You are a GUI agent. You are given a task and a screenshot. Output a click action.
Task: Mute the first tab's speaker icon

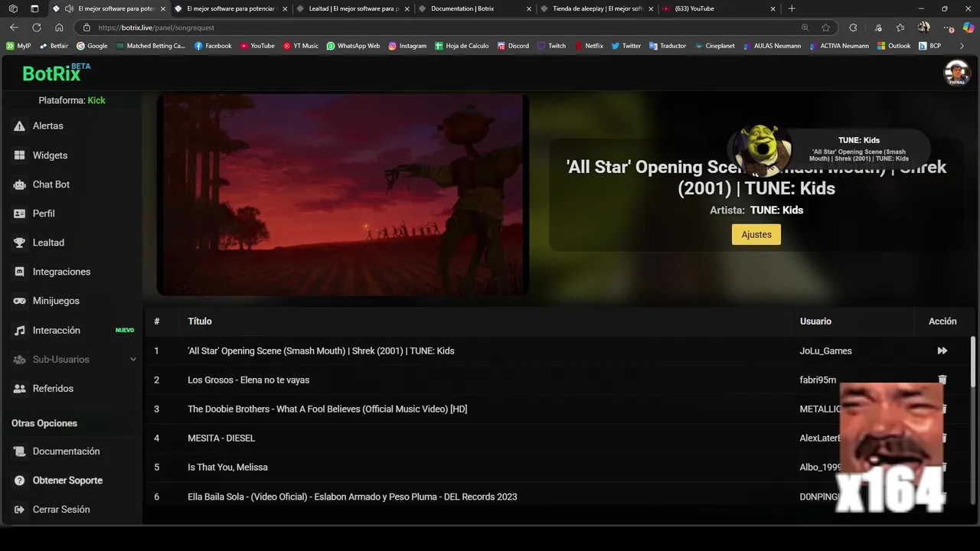69,8
